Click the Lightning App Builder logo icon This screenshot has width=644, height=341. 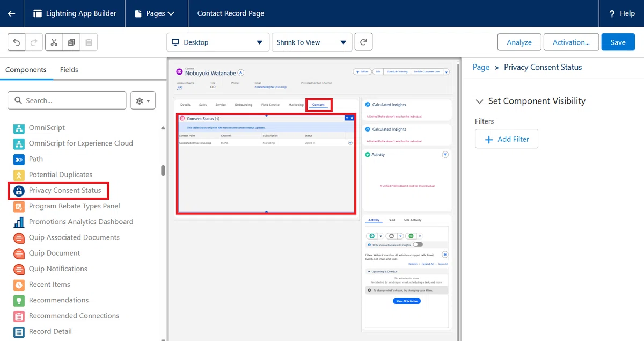point(38,13)
